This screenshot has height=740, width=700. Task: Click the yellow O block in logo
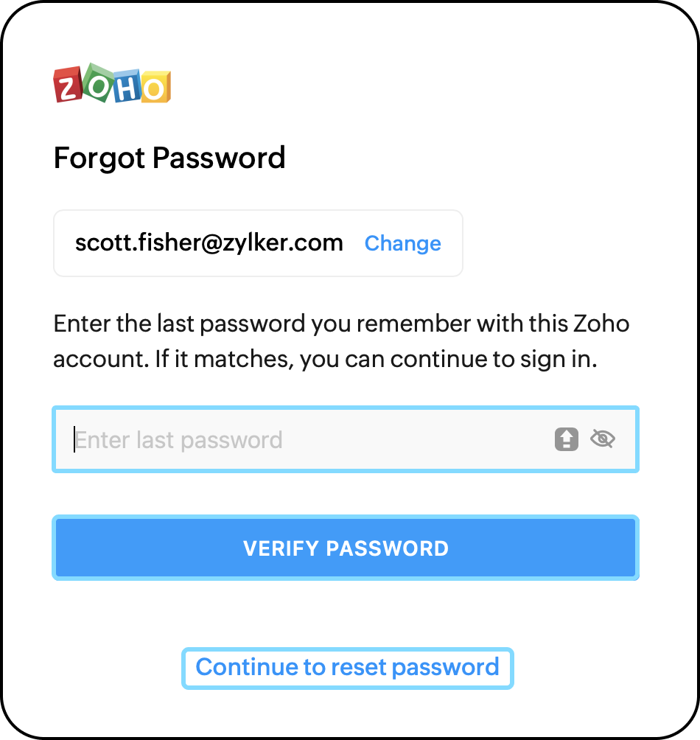pyautogui.click(x=155, y=88)
